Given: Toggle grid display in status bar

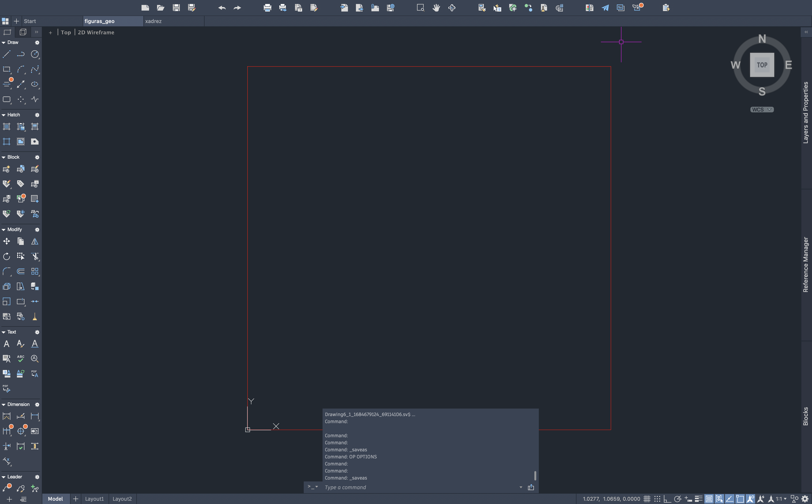Looking at the screenshot, I should tap(647, 499).
